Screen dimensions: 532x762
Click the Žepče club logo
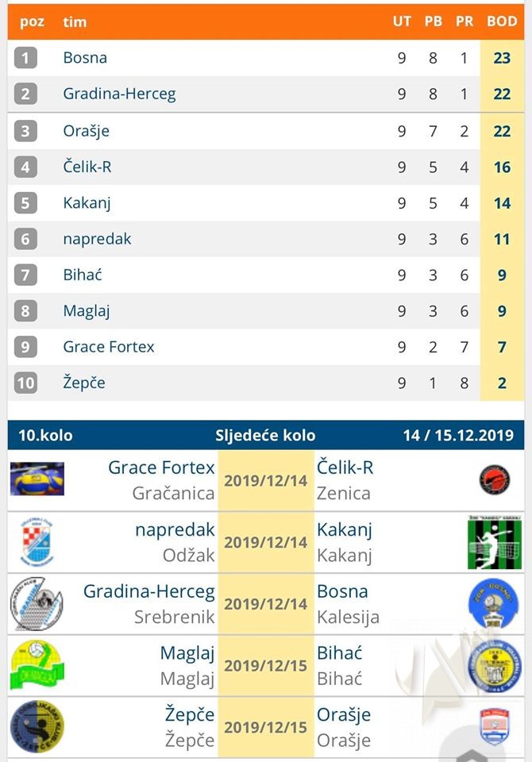coord(37,726)
